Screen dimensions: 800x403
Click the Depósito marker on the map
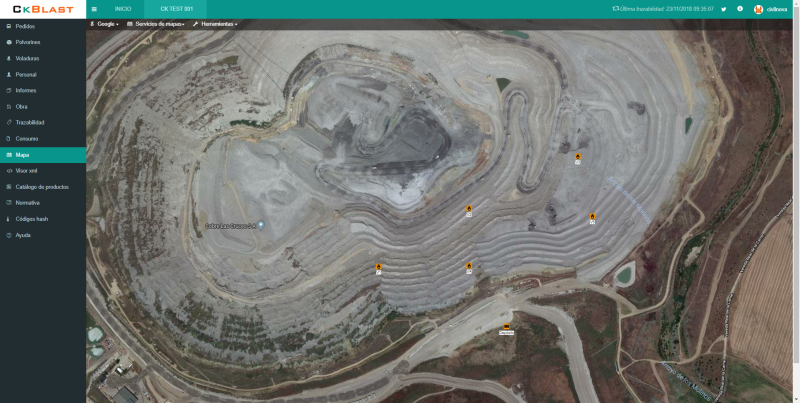(507, 328)
